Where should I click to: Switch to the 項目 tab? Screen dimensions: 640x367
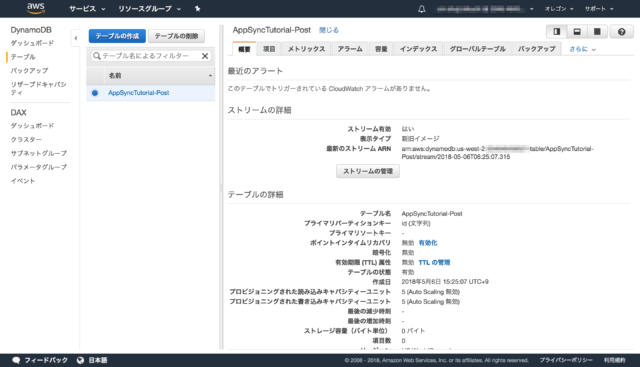click(x=269, y=49)
